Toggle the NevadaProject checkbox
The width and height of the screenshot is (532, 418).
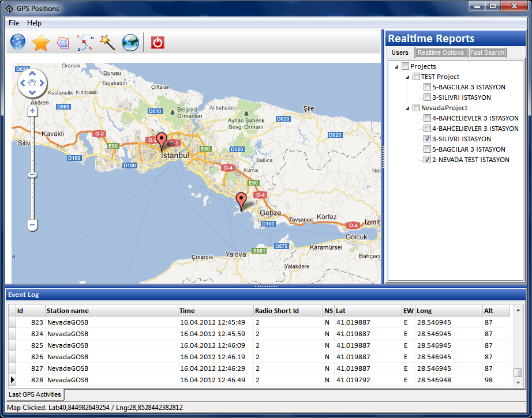click(416, 108)
